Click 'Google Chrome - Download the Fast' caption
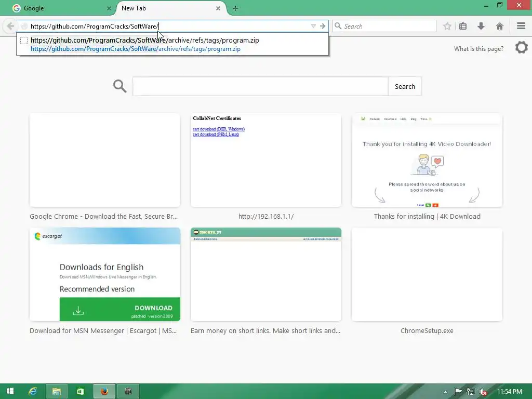The height and width of the screenshot is (399, 532). (x=103, y=217)
